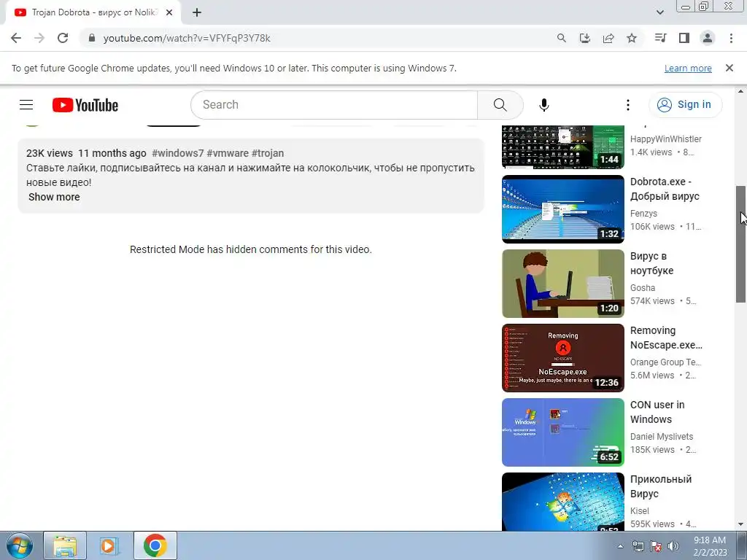Screen dimensions: 747x560
Task: Click 'Fenzys' channel name
Action: [x=643, y=214]
